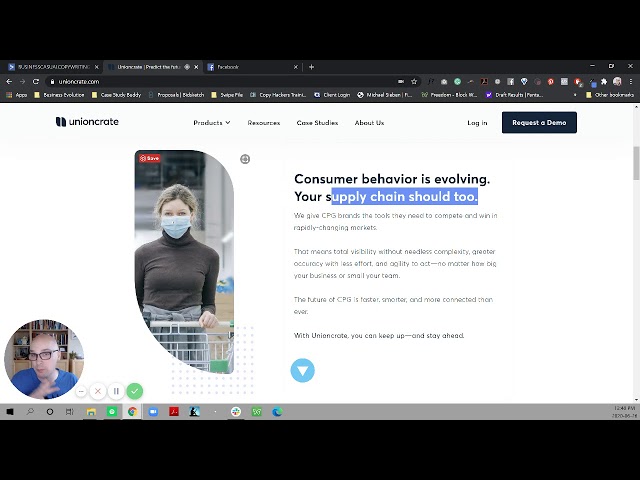The width and height of the screenshot is (640, 480).
Task: Open the Copy Hackers Training bookmark
Action: click(278, 95)
